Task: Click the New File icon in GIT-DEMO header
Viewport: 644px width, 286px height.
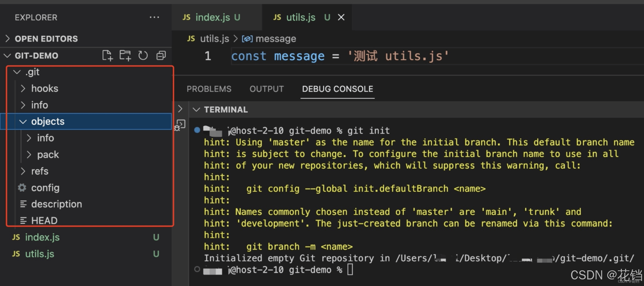Action: tap(107, 56)
